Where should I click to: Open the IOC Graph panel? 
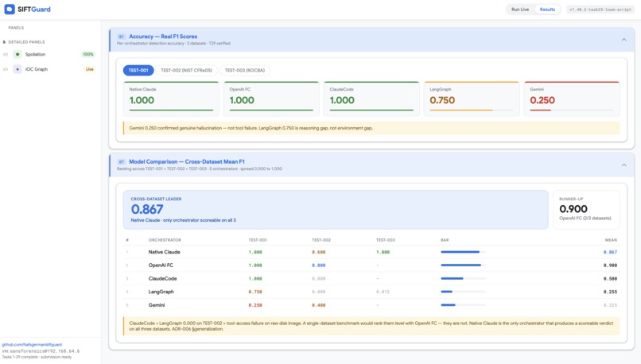coord(49,69)
